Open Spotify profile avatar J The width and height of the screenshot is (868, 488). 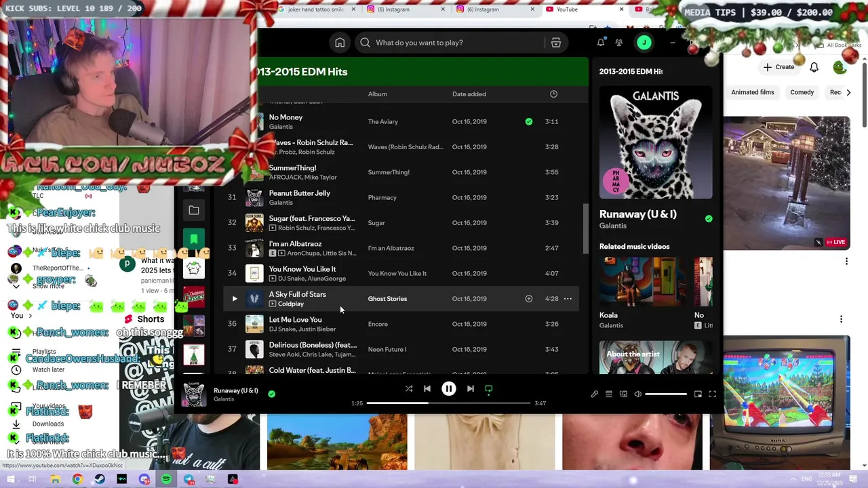pos(644,43)
